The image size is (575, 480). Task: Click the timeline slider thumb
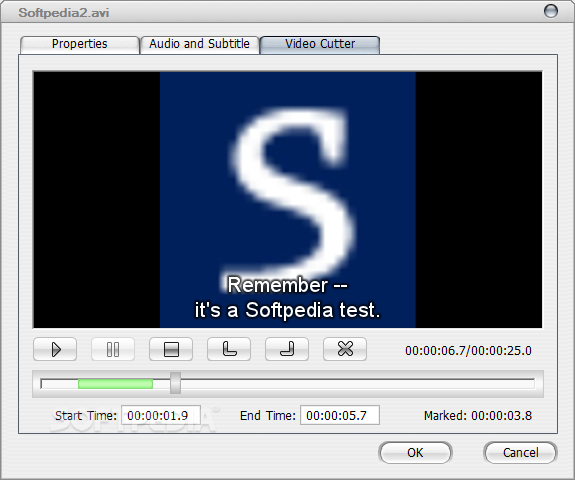pos(176,383)
